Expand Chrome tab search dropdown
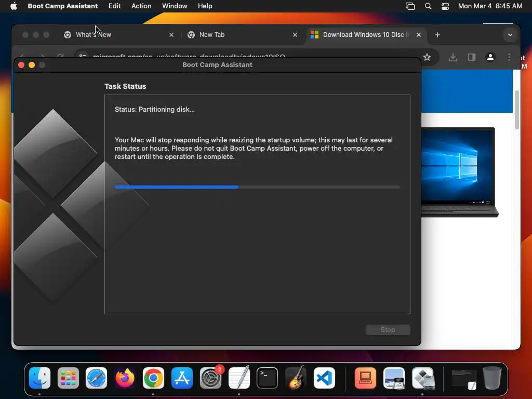Viewport: 532px width, 399px height. pyautogui.click(x=510, y=35)
